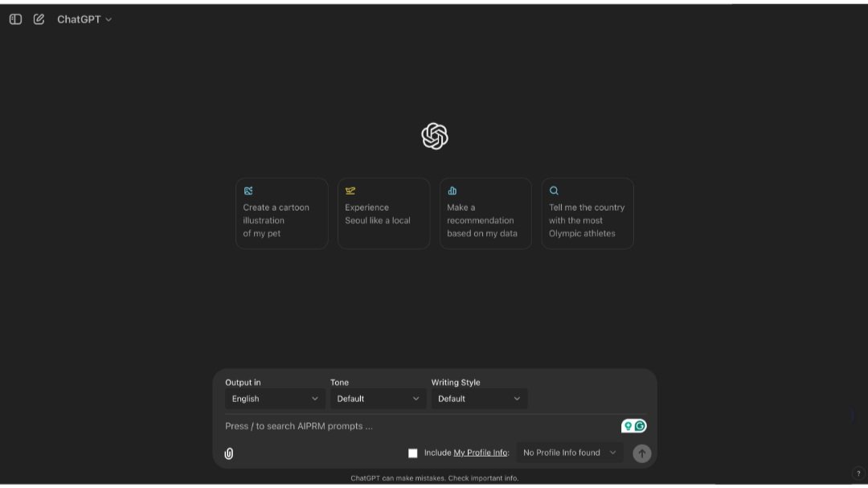Open the help question mark button
The width and height of the screenshot is (868, 488).
858,474
